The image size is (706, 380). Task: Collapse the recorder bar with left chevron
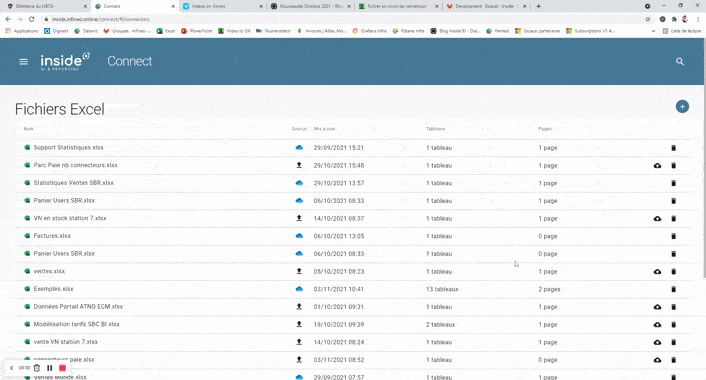[x=12, y=368]
